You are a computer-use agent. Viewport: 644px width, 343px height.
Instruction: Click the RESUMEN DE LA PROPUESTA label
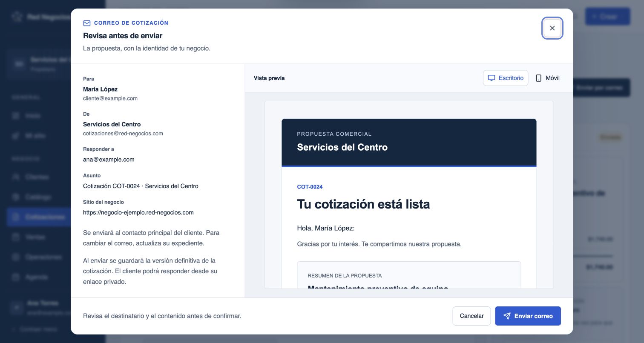[x=345, y=276]
